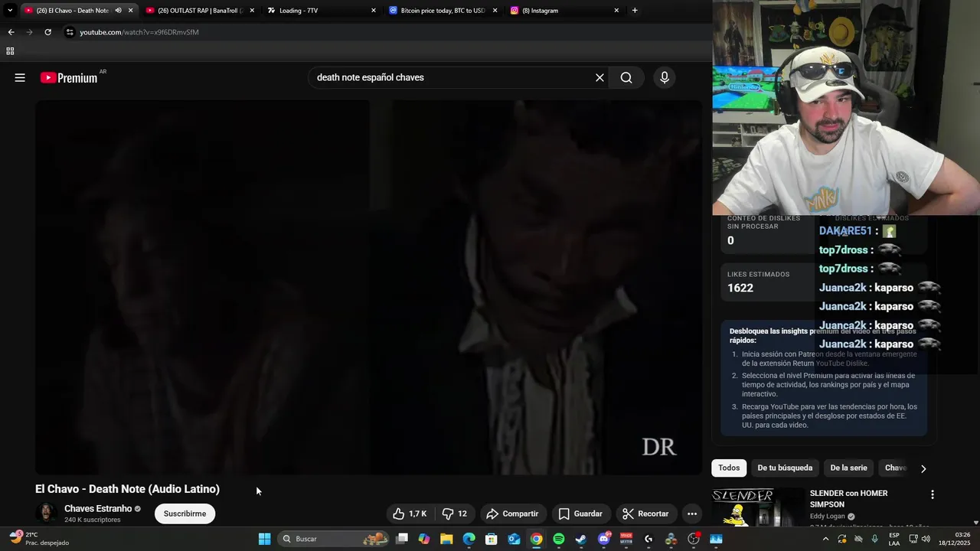Open the apps grid in bookmarks bar
This screenshot has height=551, width=980.
click(x=10, y=51)
